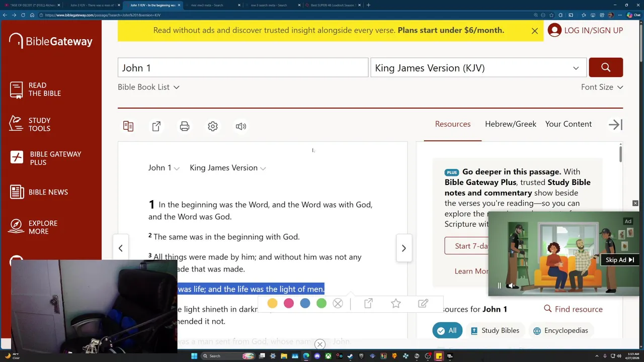644x362 pixels.
Task: Add a note with pencil icon
Action: tap(423, 303)
